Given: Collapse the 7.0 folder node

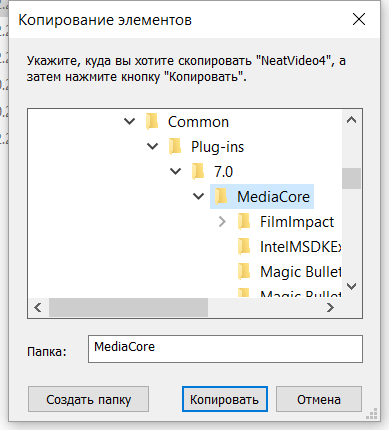Looking at the screenshot, I should [x=176, y=171].
